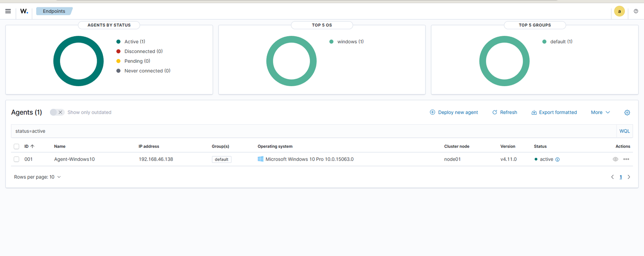Refresh the agents list
This screenshot has height=256, width=644.
[505, 112]
